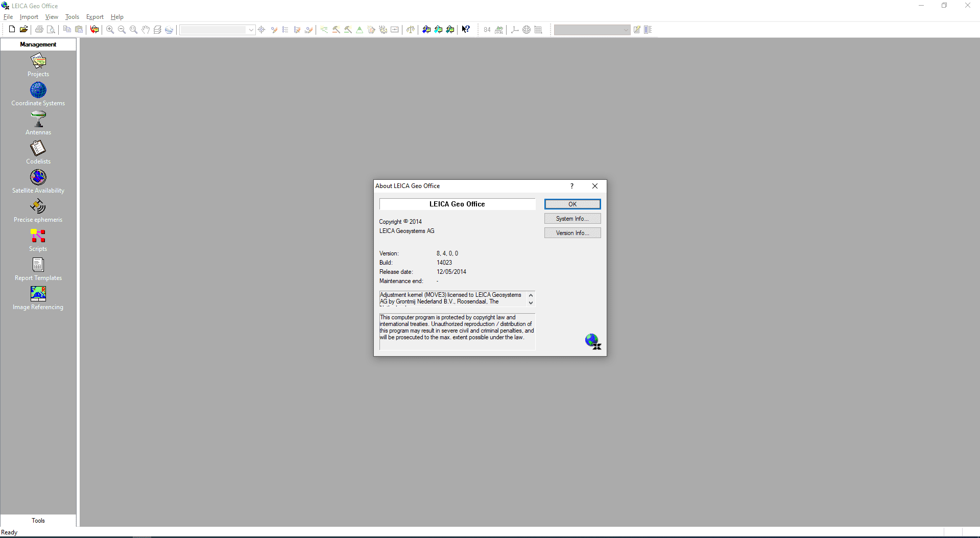Open Projects in Management panel
980x538 pixels.
pos(38,65)
